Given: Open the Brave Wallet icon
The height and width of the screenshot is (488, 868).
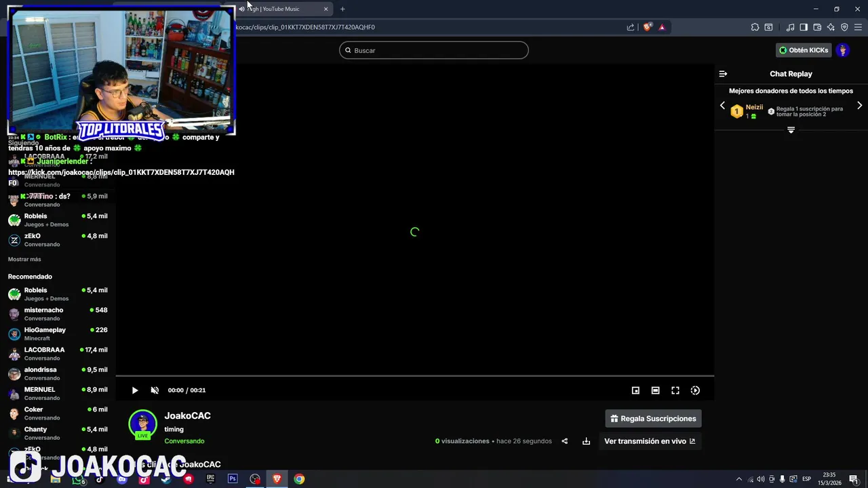Looking at the screenshot, I should (x=817, y=27).
